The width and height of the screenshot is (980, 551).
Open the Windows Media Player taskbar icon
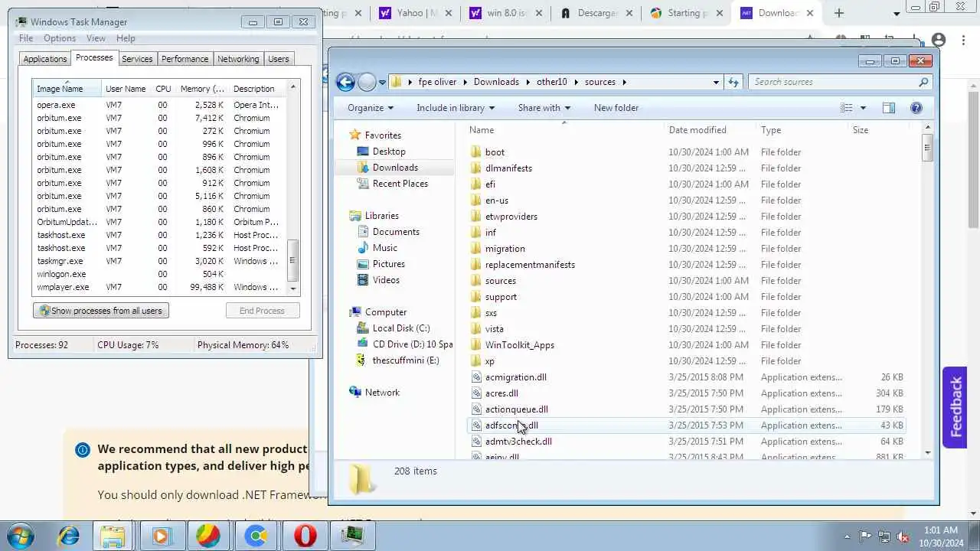coord(160,536)
